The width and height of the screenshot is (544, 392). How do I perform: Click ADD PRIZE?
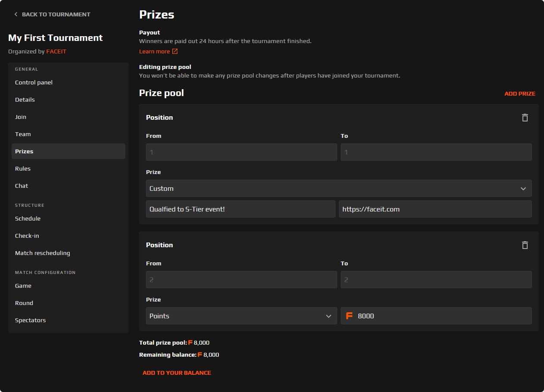[x=520, y=93]
